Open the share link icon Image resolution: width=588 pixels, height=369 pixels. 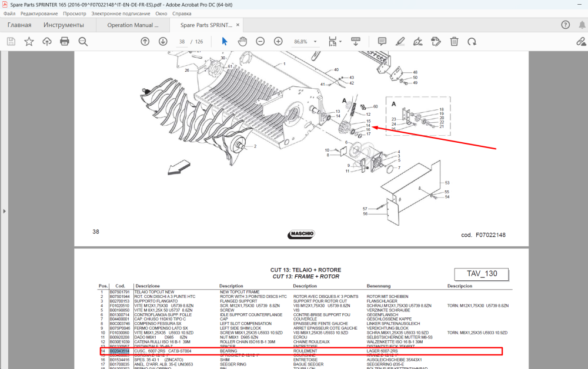(581, 42)
